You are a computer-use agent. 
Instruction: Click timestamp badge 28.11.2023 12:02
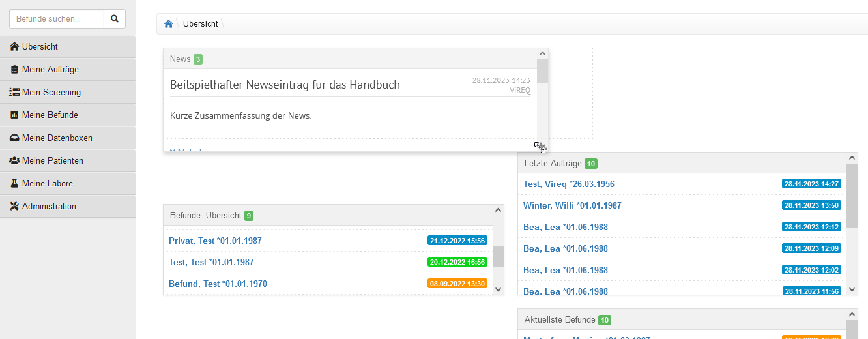[x=811, y=270]
